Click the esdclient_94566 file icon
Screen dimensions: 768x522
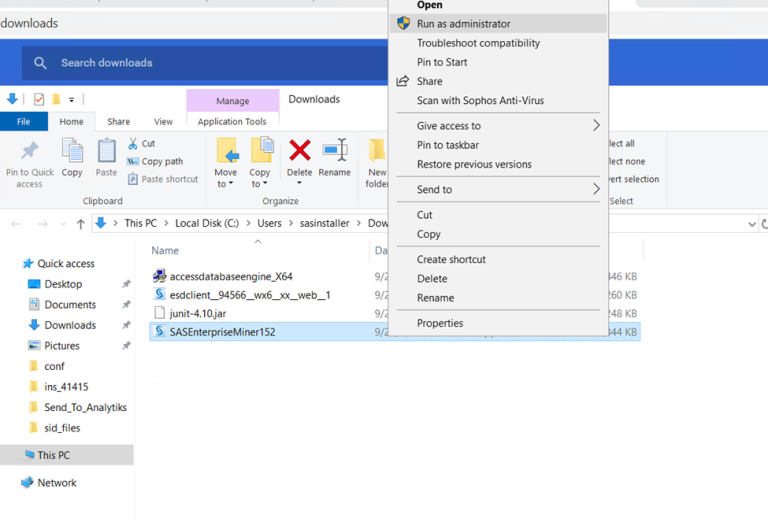[x=159, y=295]
